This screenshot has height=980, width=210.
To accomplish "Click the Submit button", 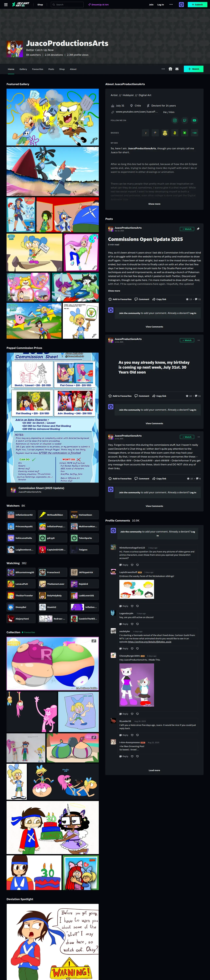I will pos(197,5).
